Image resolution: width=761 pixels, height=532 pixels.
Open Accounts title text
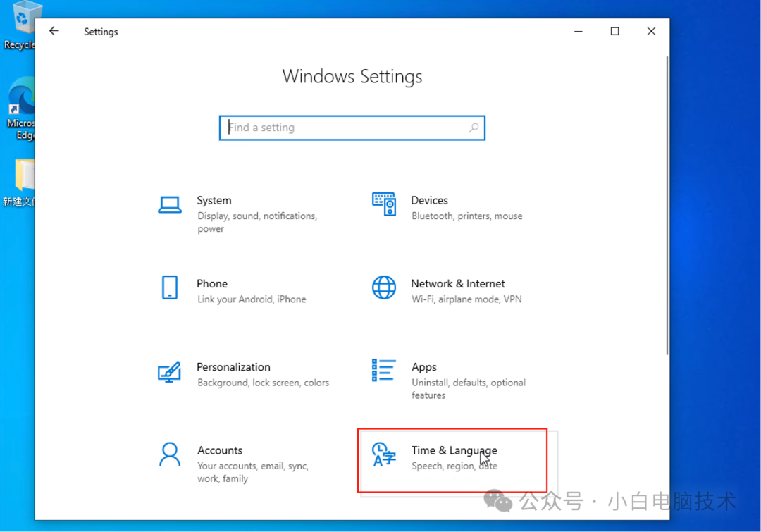pos(220,450)
